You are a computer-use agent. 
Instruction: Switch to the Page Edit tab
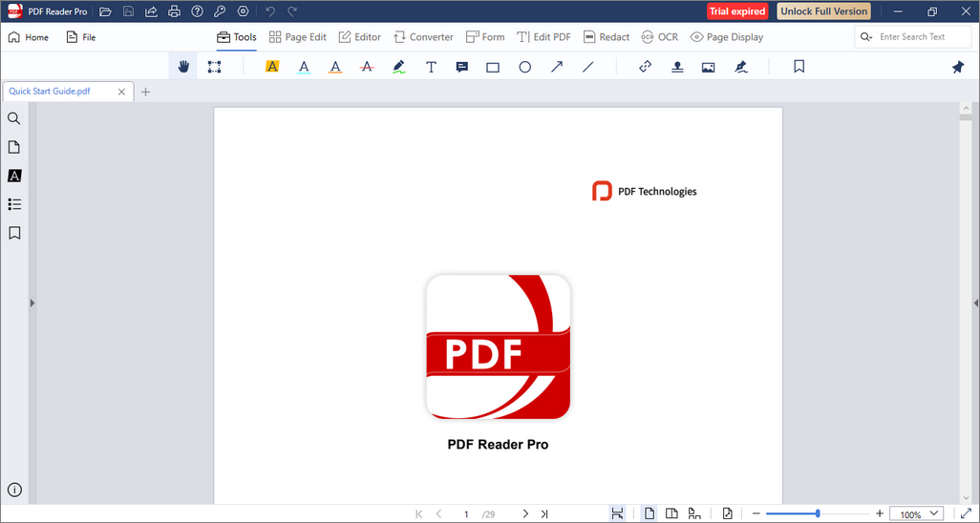pyautogui.click(x=297, y=37)
